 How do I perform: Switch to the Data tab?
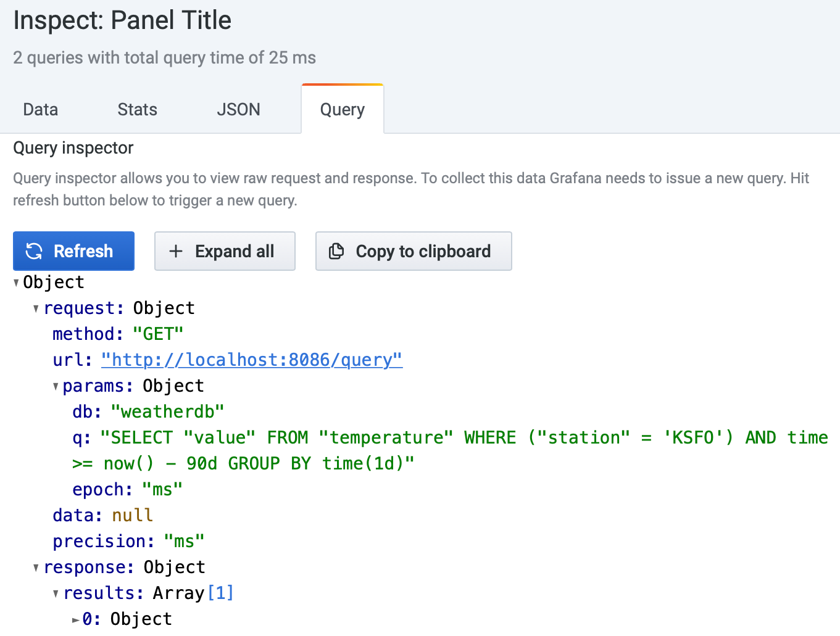(x=41, y=110)
